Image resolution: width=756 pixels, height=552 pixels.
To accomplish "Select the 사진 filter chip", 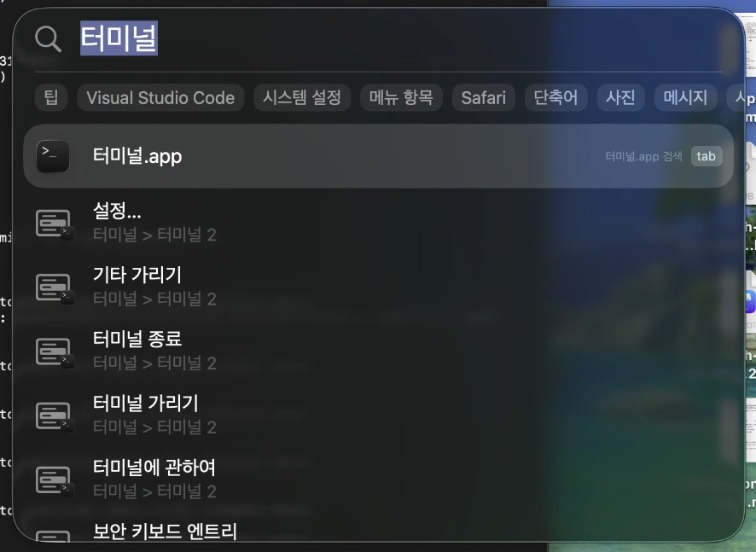I will 620,97.
